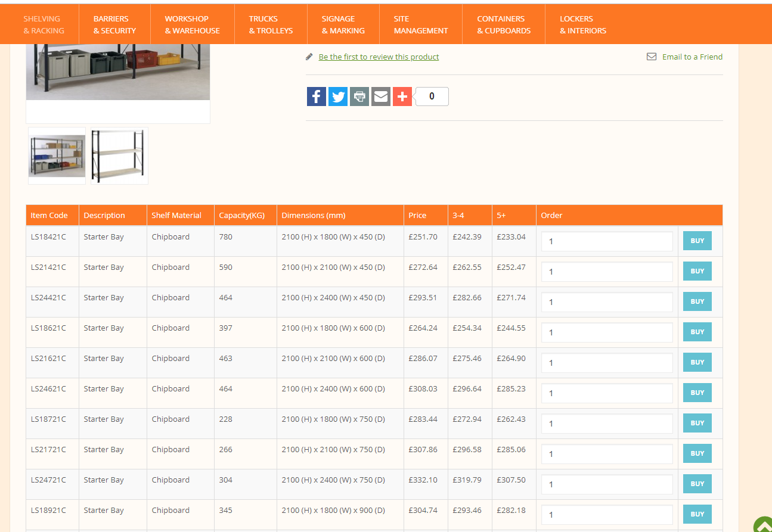Select the quantity field for LS21421C

pyautogui.click(x=606, y=271)
